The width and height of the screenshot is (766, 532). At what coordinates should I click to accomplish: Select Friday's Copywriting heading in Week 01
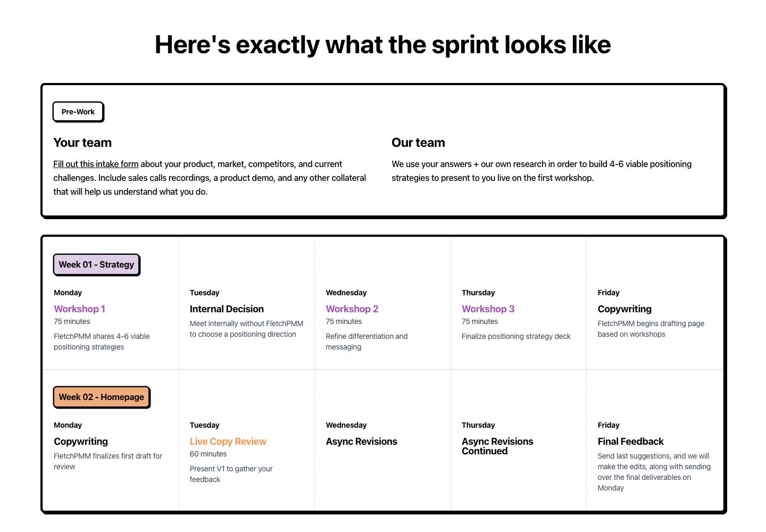625,309
